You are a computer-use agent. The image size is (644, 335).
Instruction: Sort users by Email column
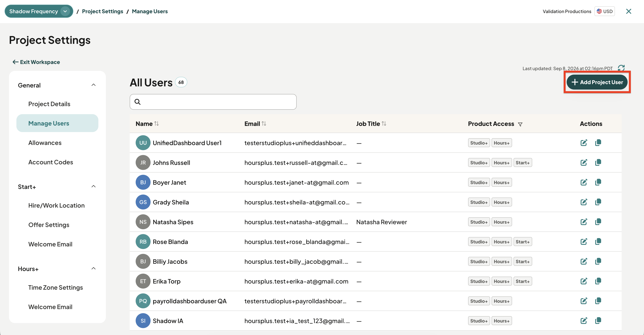(264, 124)
